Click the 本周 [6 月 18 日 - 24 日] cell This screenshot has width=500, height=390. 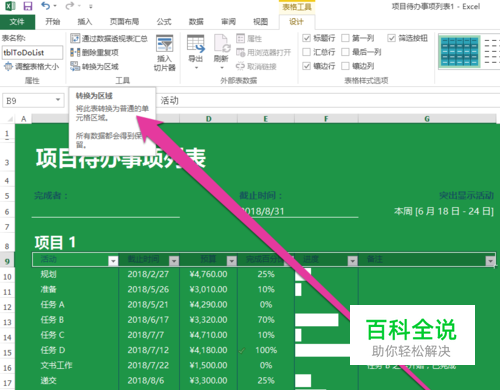click(x=444, y=211)
